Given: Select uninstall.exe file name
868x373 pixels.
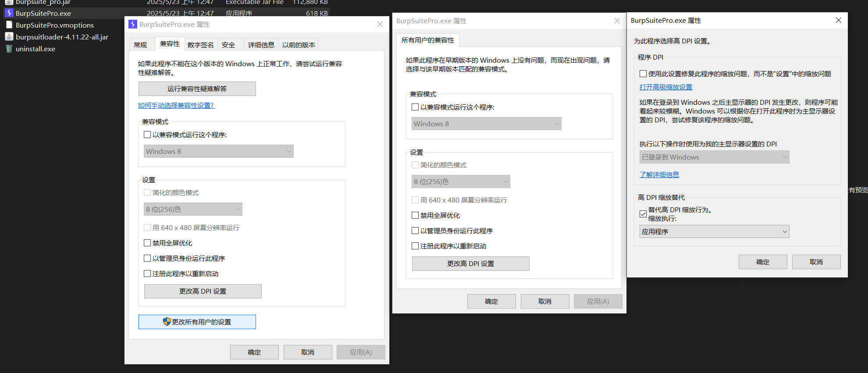Looking at the screenshot, I should pos(36,49).
